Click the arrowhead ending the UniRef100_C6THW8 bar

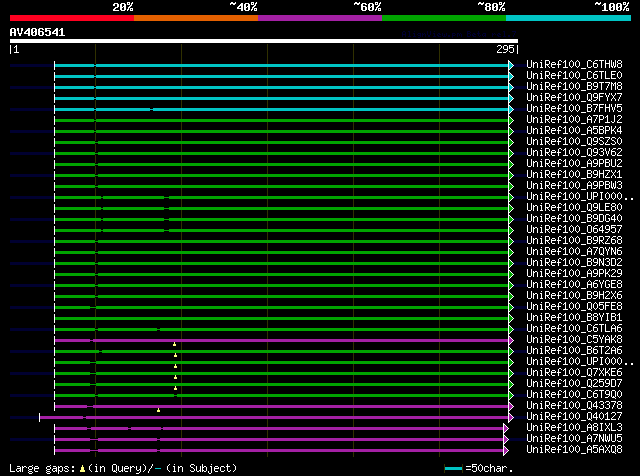(511, 65)
